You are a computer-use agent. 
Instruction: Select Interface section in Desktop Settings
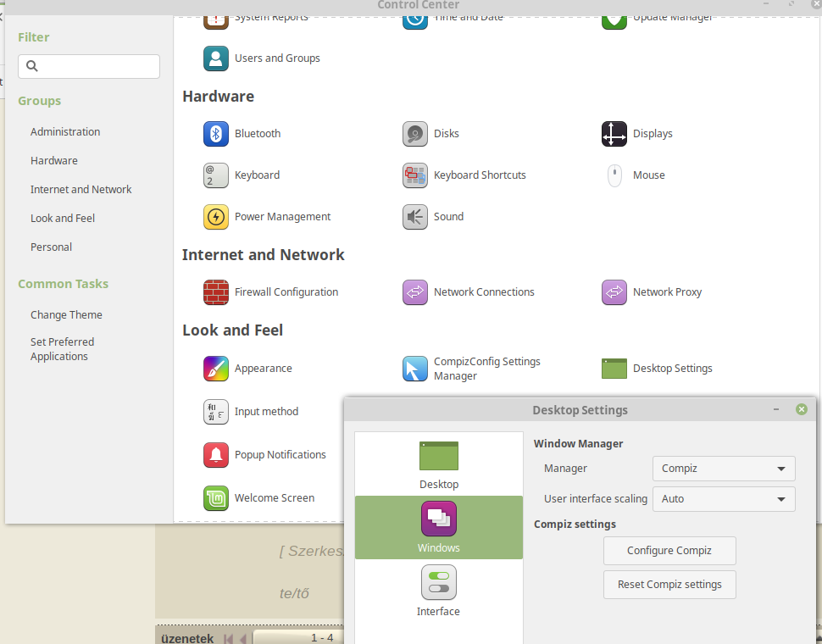tap(439, 591)
